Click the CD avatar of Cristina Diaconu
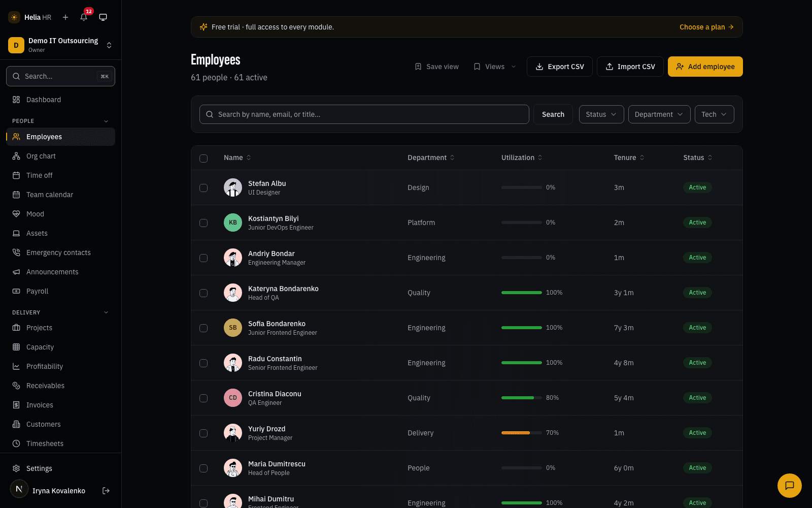This screenshot has width=812, height=508. click(233, 398)
